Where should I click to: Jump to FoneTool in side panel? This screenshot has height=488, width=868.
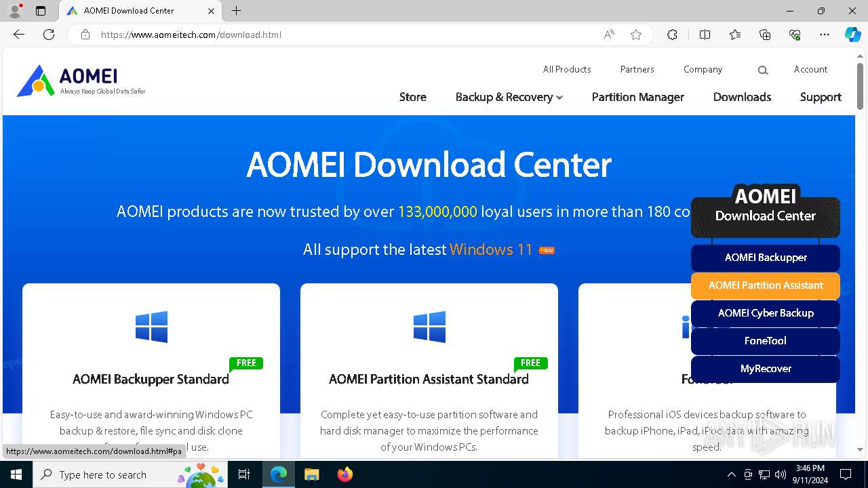coord(766,341)
